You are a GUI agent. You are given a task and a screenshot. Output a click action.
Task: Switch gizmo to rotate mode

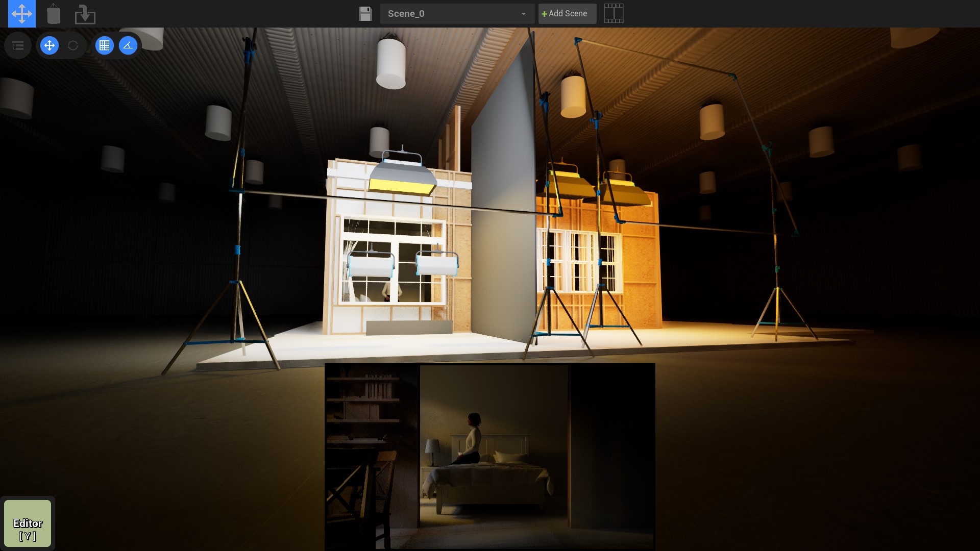tap(73, 46)
